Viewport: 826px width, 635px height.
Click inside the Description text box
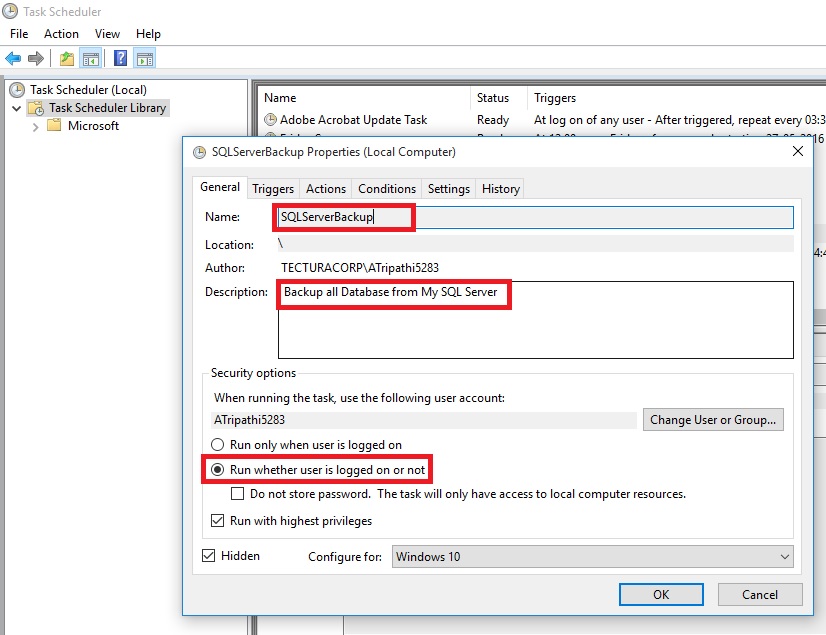534,330
